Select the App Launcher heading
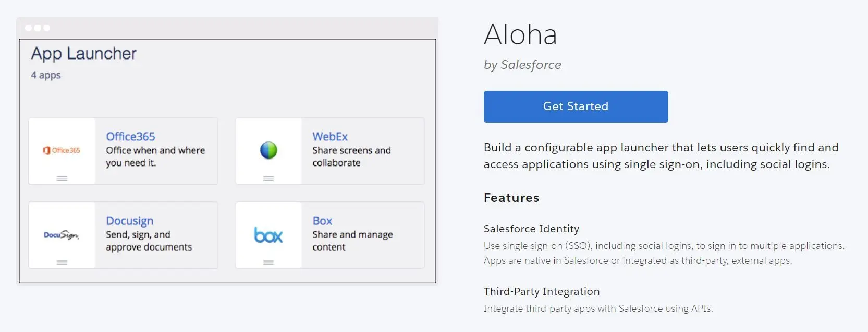 83,53
